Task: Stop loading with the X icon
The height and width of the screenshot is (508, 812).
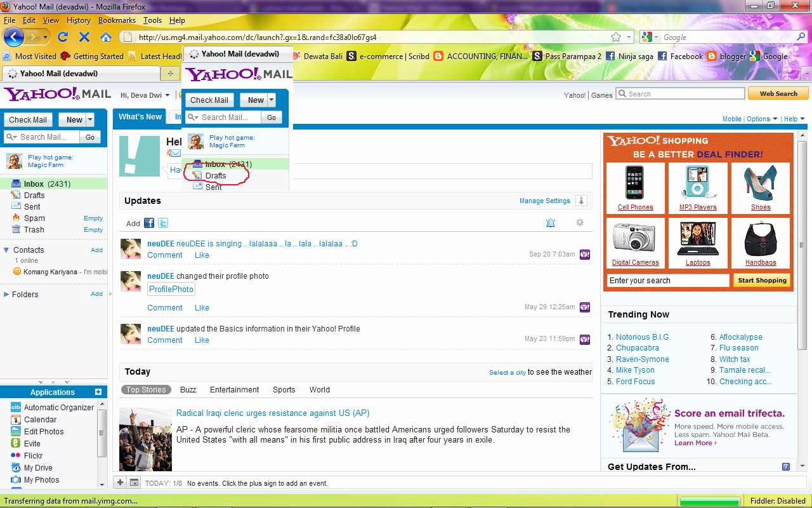Action: click(x=84, y=37)
